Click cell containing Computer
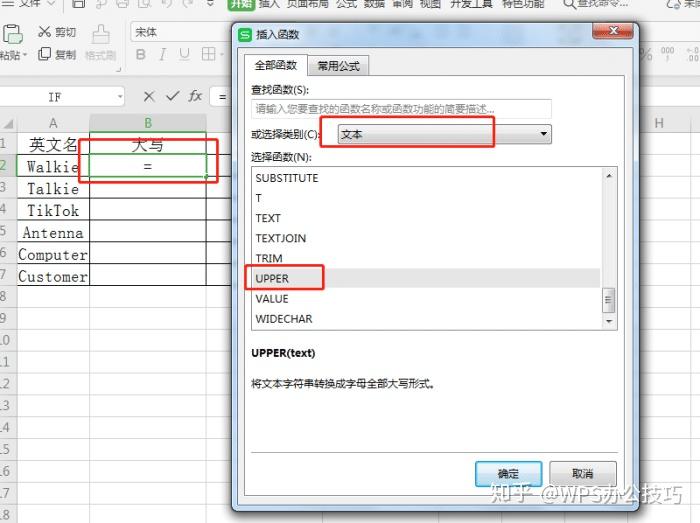Image resolution: width=700 pixels, height=523 pixels. pos(53,254)
